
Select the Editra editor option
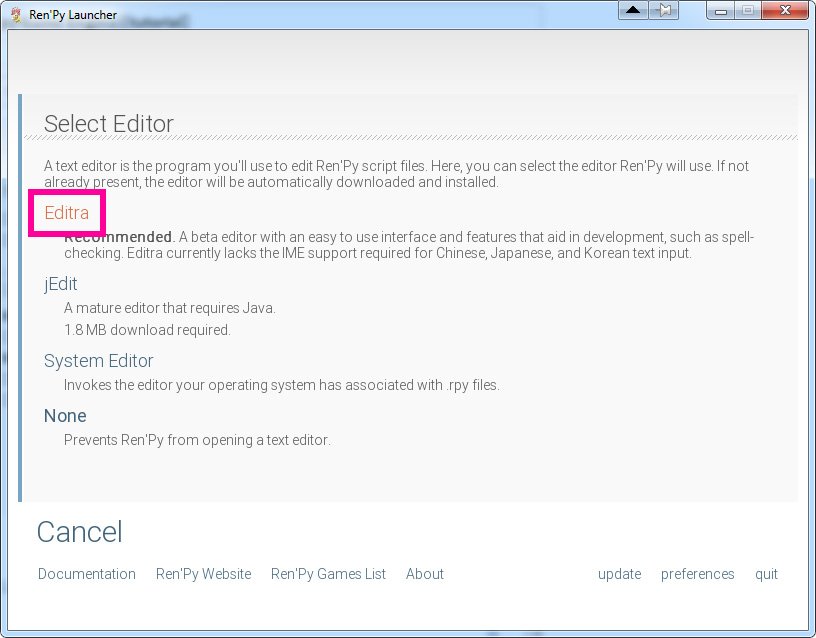pyautogui.click(x=67, y=213)
